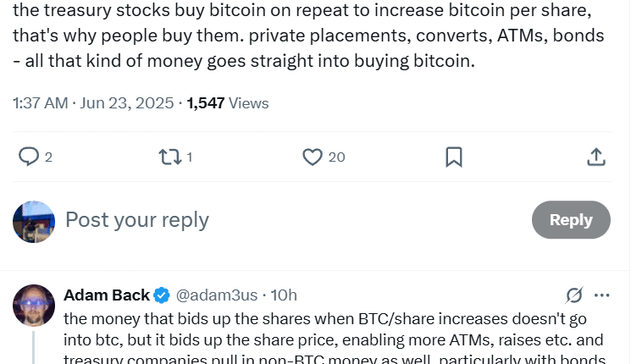View the 1,547 Views analytics
This screenshot has height=364, width=631.
click(x=227, y=103)
